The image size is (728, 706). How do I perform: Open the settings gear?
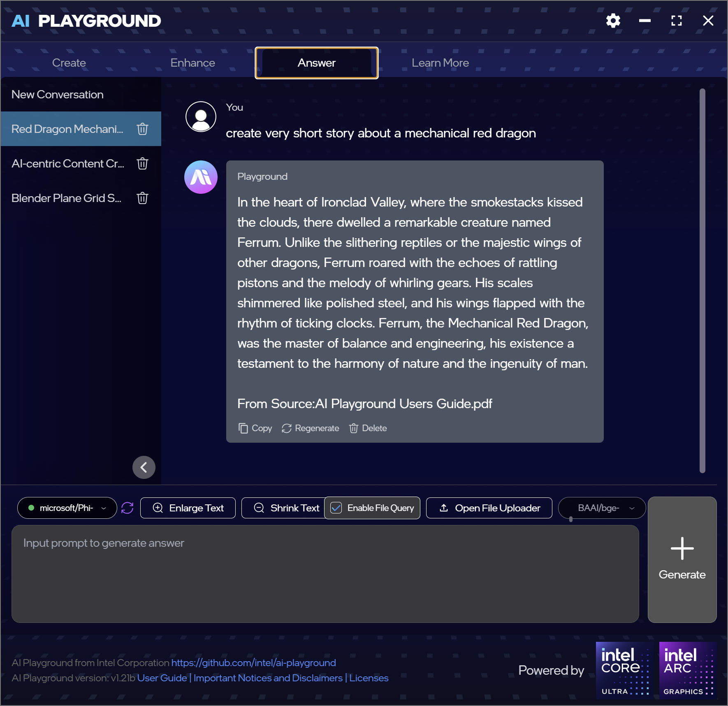tap(612, 21)
